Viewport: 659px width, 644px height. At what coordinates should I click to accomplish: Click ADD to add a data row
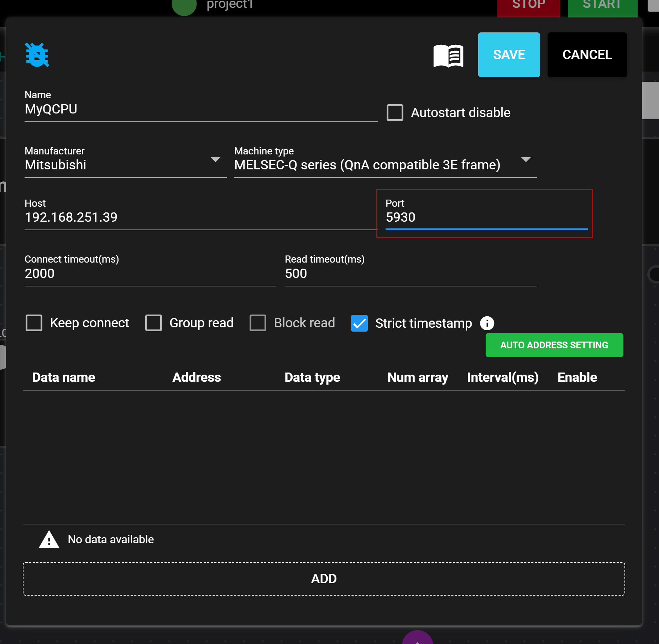[324, 579]
